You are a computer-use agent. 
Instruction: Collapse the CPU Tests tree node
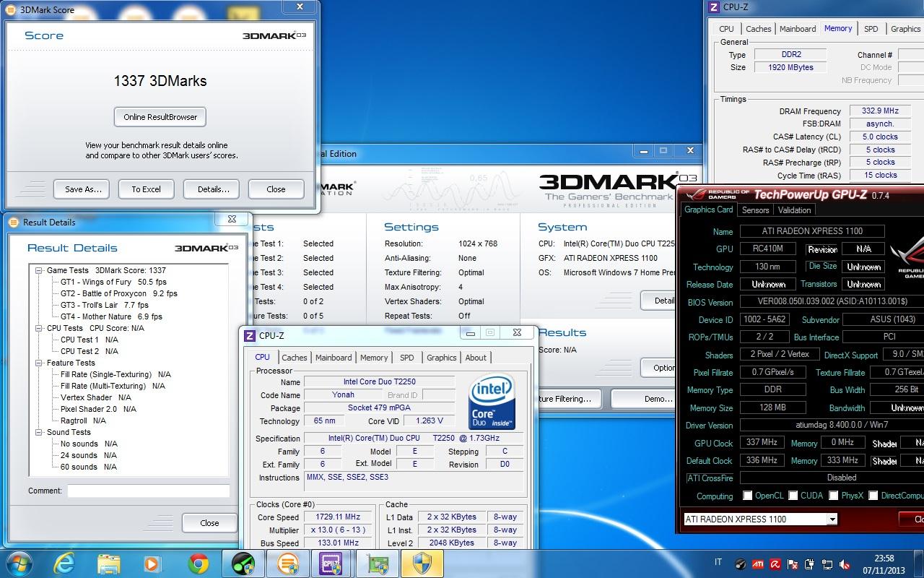click(39, 328)
